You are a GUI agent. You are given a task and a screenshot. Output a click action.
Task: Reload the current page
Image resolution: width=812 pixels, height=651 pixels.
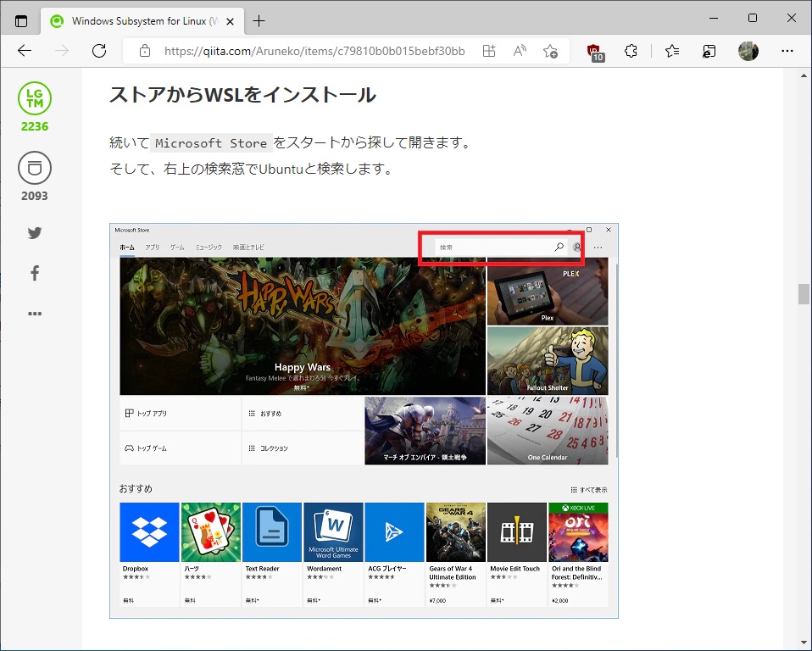coord(99,51)
